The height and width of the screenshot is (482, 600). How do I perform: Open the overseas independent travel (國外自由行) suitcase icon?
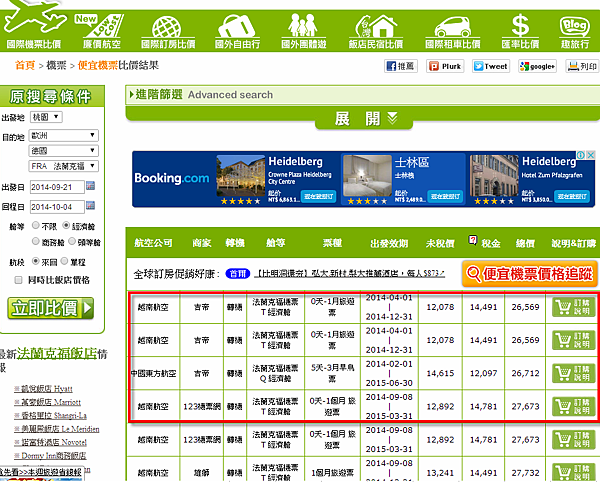(x=237, y=31)
